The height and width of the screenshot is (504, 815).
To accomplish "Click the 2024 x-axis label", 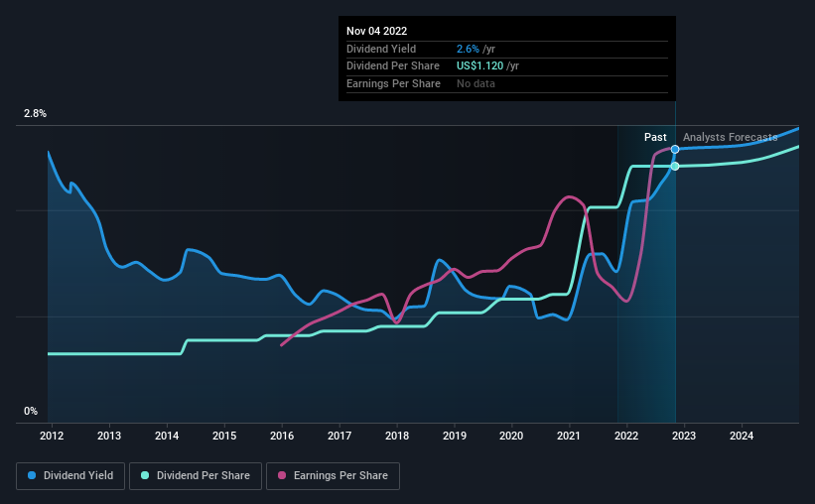I will (742, 436).
